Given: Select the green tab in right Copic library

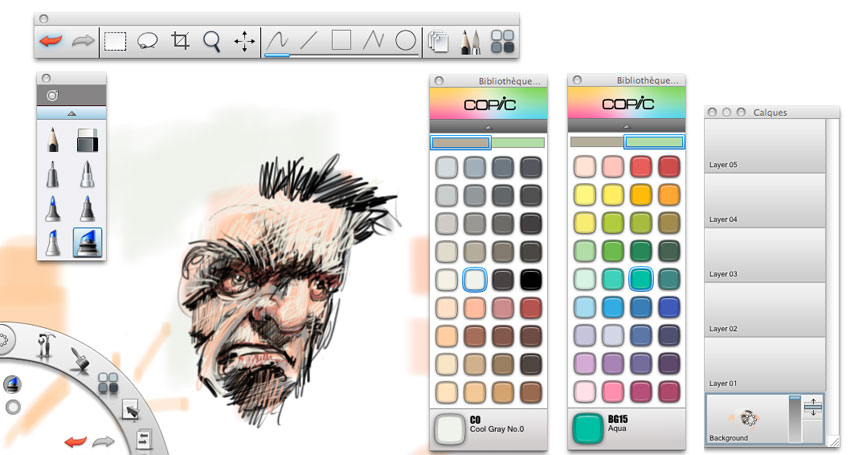Looking at the screenshot, I should (x=654, y=142).
